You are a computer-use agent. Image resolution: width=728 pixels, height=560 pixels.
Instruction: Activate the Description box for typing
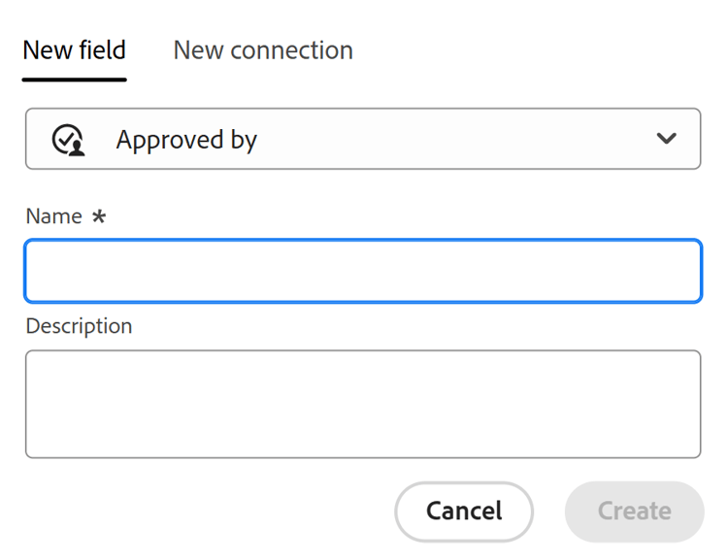pyautogui.click(x=362, y=404)
